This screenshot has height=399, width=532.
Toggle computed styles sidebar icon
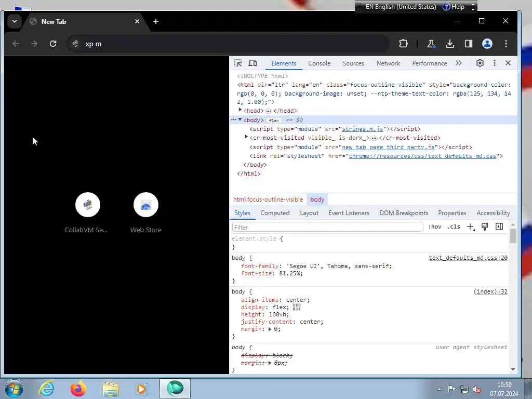pyautogui.click(x=499, y=227)
